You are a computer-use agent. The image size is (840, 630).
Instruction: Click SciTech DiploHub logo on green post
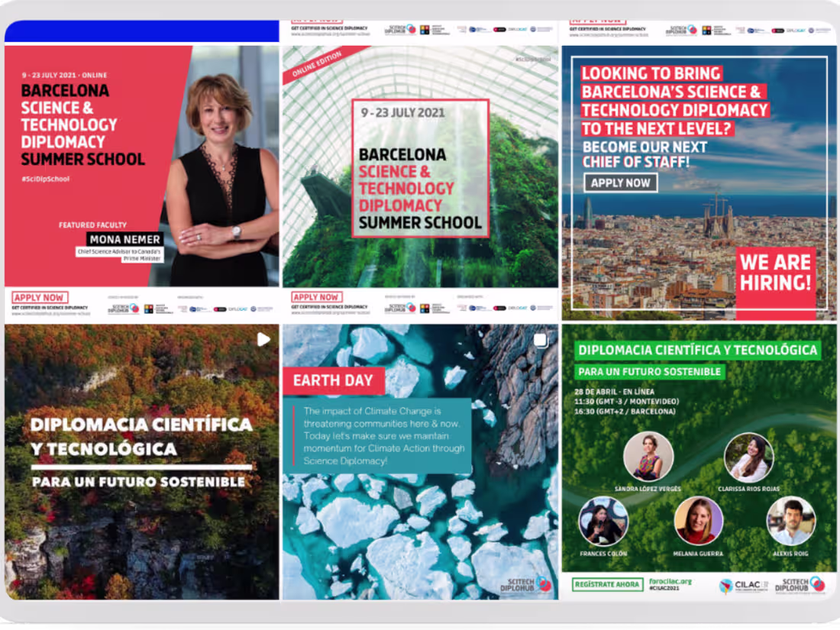click(800, 584)
